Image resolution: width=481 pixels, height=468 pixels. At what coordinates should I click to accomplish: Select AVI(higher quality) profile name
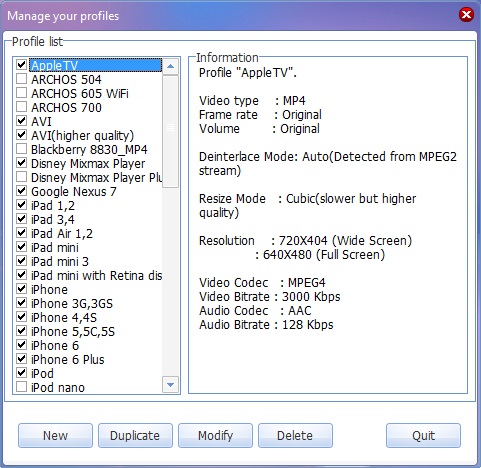[x=82, y=135]
